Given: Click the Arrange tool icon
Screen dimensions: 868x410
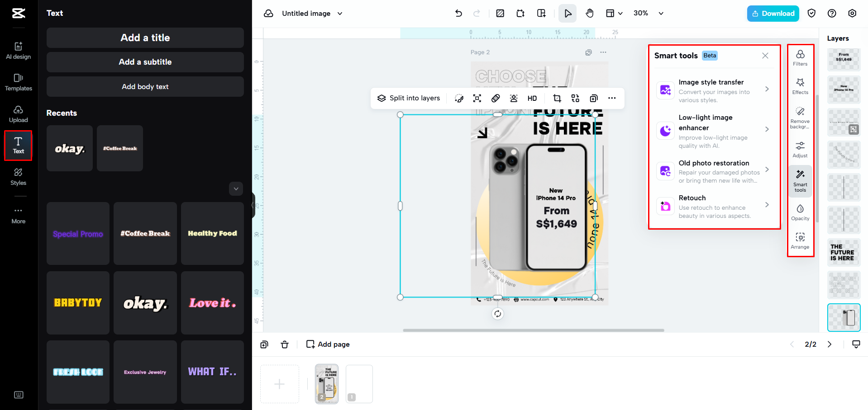Looking at the screenshot, I should (x=800, y=240).
